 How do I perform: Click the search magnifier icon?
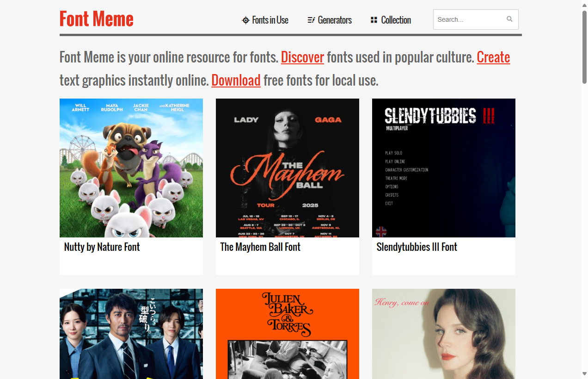[x=509, y=19]
